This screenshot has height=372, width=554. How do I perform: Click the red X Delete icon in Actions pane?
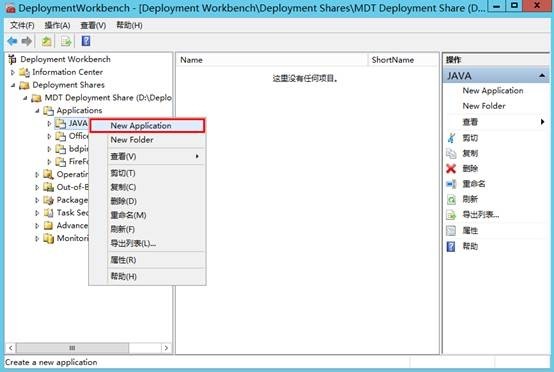pyautogui.click(x=451, y=169)
